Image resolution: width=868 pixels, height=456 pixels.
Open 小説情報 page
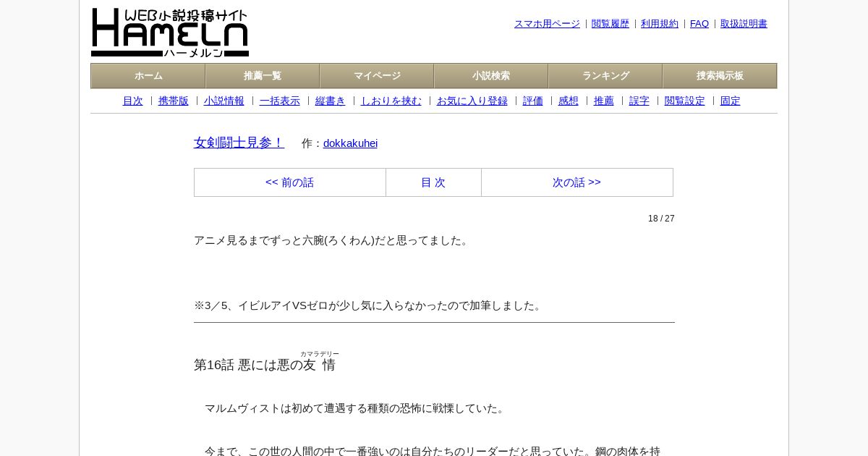click(224, 101)
